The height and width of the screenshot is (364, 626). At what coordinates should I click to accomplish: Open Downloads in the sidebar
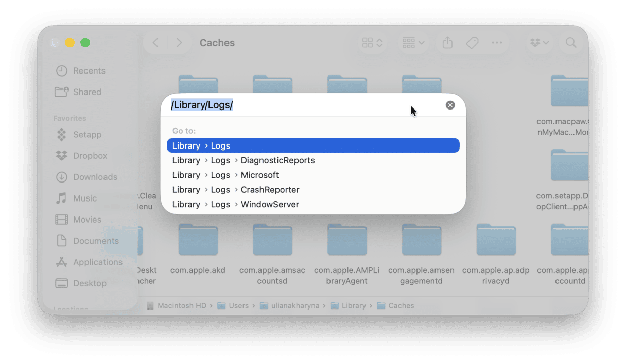pos(96,177)
